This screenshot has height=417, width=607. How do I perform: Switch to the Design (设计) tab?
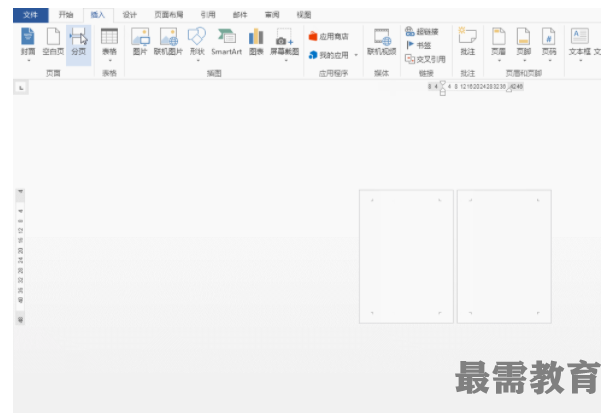coord(130,15)
